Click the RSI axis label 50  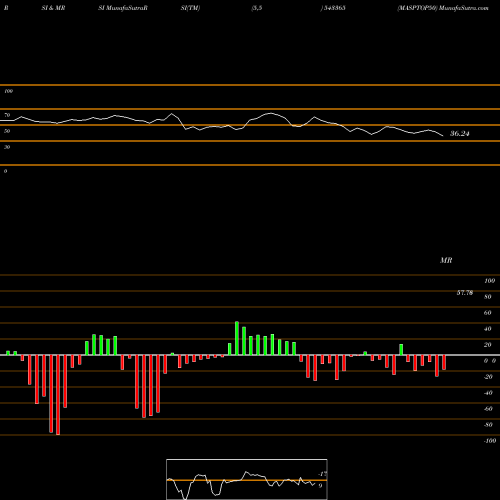(7, 131)
